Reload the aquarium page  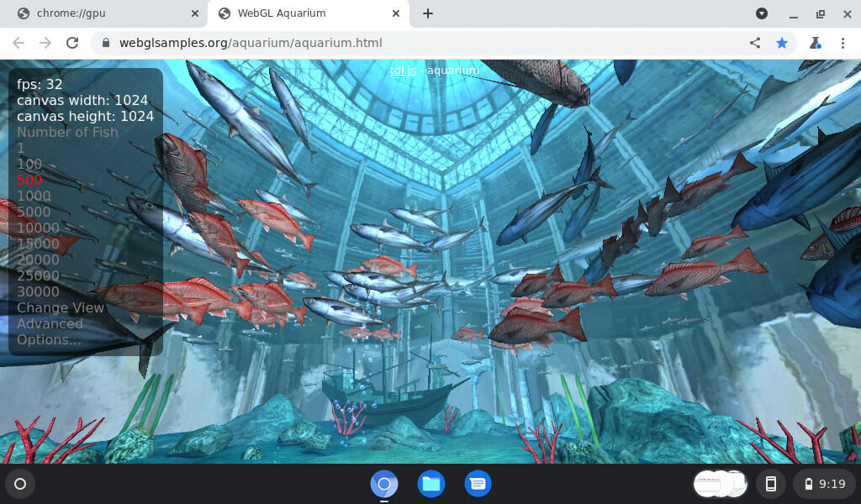[72, 43]
